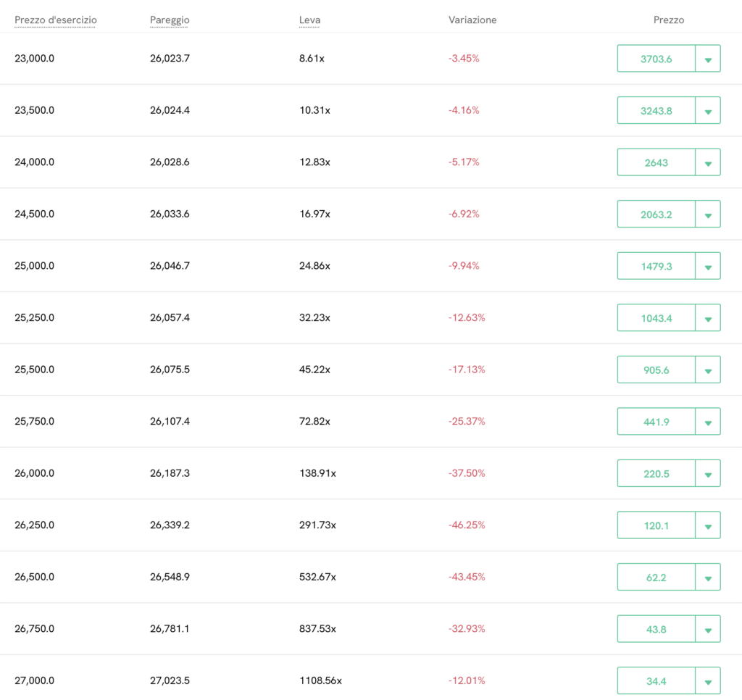Image resolution: width=742 pixels, height=700 pixels.
Task: Open dropdown arrow next to 34.4
Action: point(708,680)
